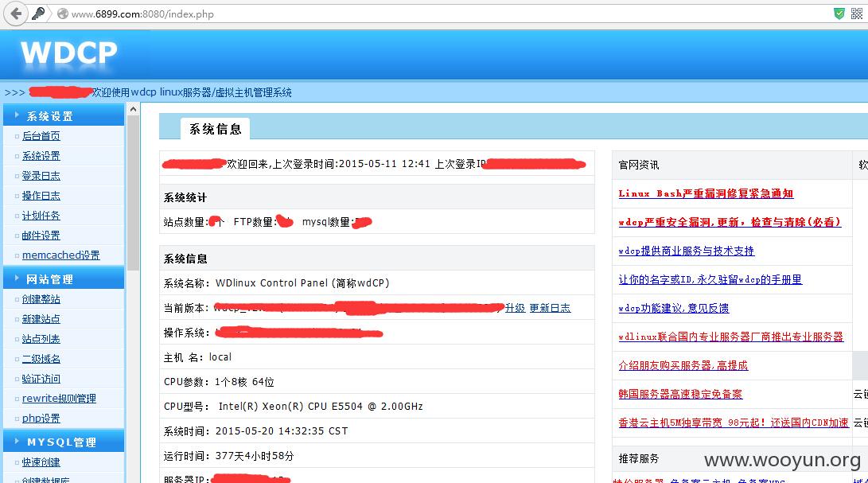Screen dimensions: 868x483
Task: Focus the address bar URL field
Action: (x=443, y=14)
